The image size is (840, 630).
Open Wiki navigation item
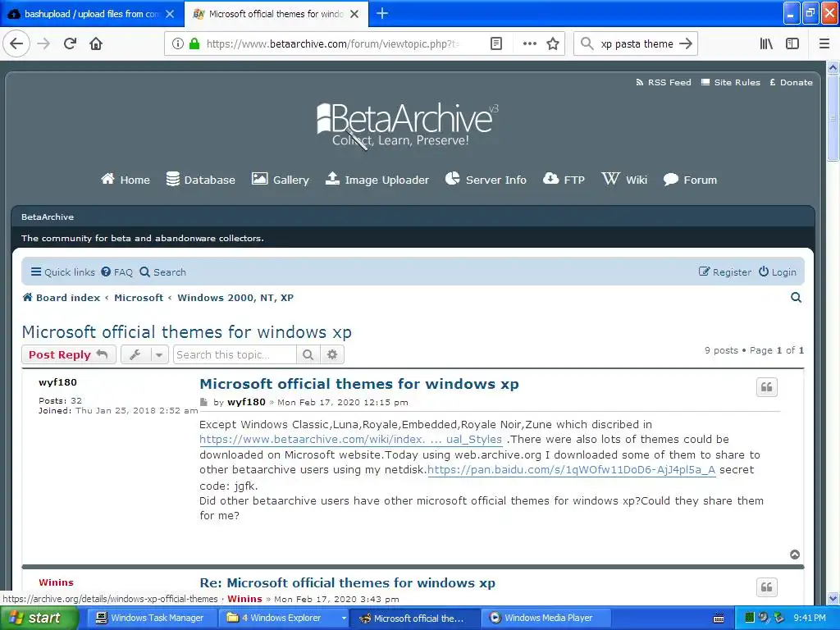[x=624, y=180]
